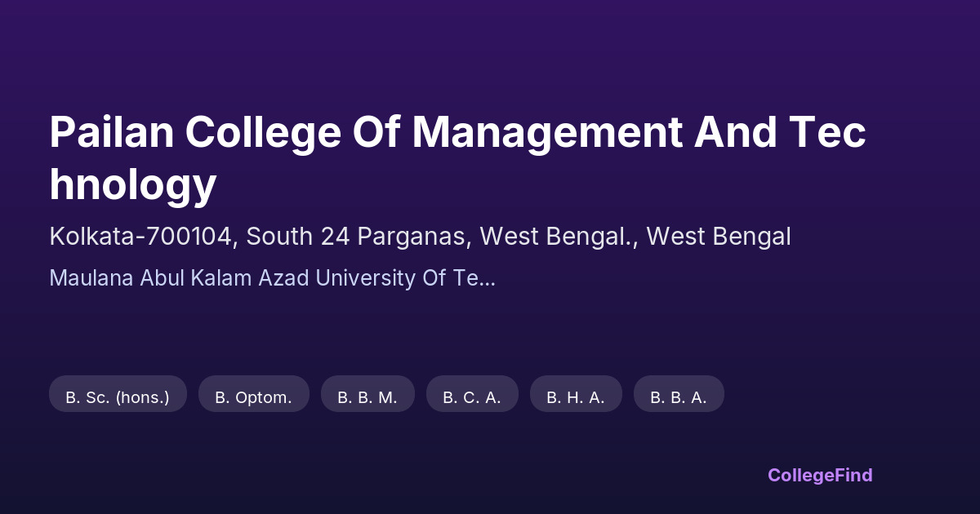Viewport: 980px width, 514px height.
Task: Click the B. Optom. course tag
Action: coord(253,397)
